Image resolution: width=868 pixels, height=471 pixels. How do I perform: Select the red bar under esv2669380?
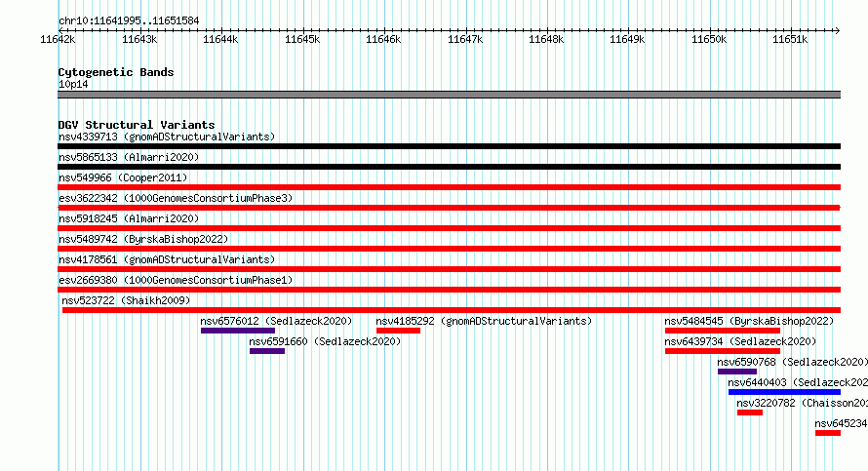tap(449, 290)
